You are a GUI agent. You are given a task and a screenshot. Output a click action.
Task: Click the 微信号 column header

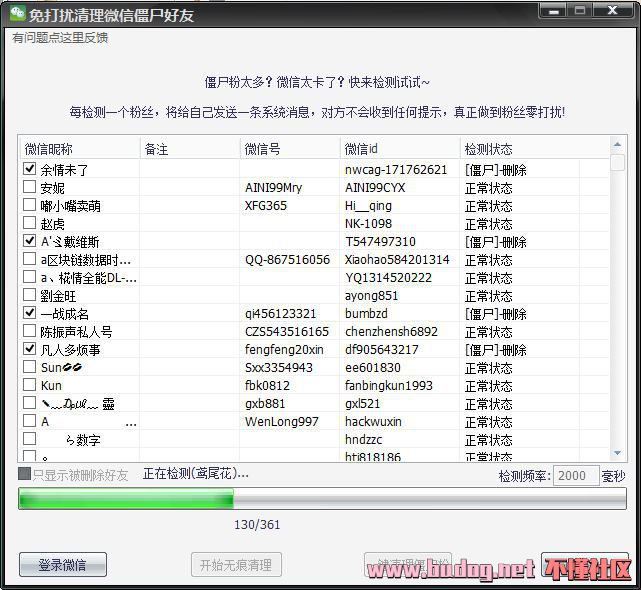(x=290, y=149)
